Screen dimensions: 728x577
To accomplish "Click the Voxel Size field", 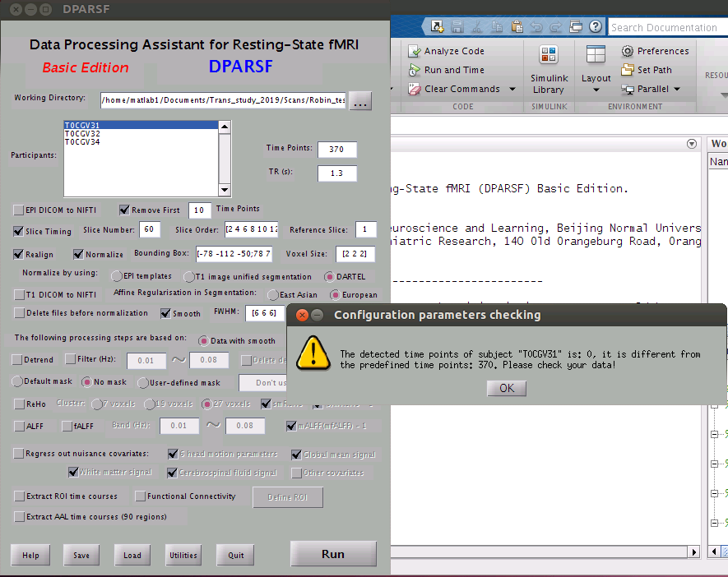I will point(355,254).
